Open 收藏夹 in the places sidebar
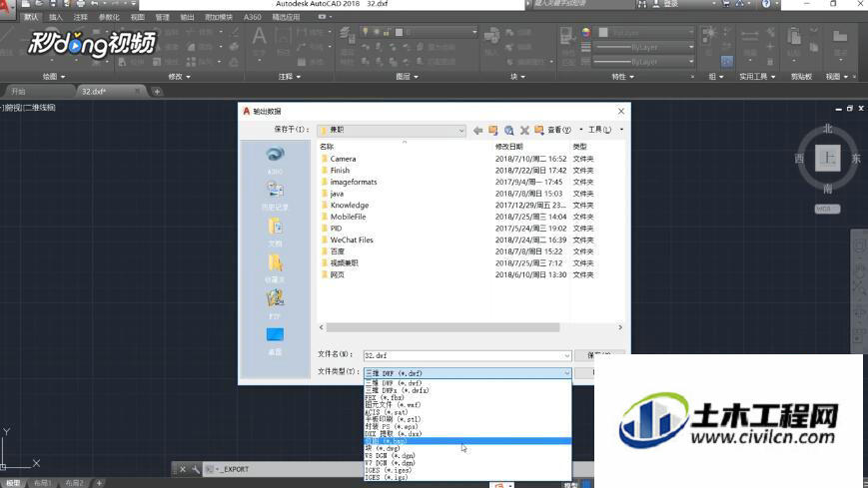The height and width of the screenshot is (488, 868). tap(275, 268)
